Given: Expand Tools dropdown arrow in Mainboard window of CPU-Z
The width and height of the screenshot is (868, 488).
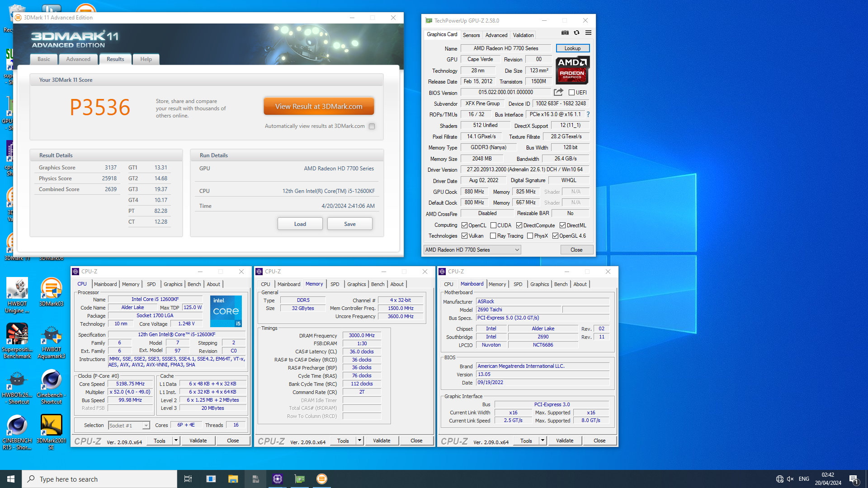Looking at the screenshot, I should pos(542,441).
